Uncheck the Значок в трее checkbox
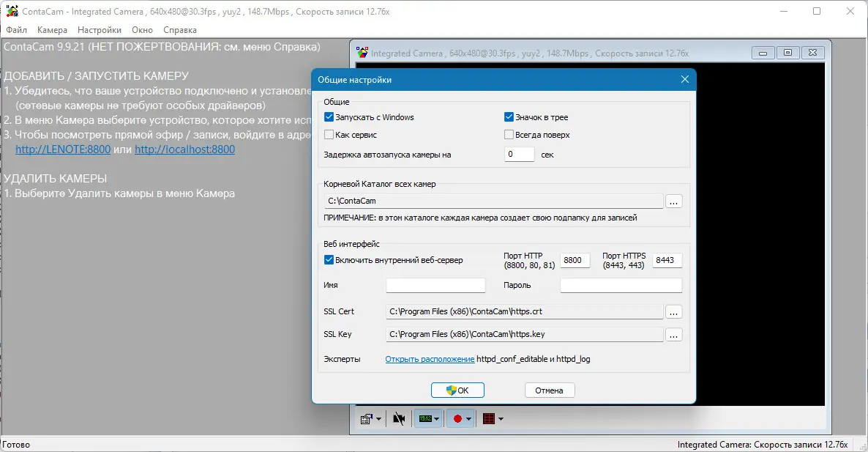The image size is (868, 452). (509, 117)
